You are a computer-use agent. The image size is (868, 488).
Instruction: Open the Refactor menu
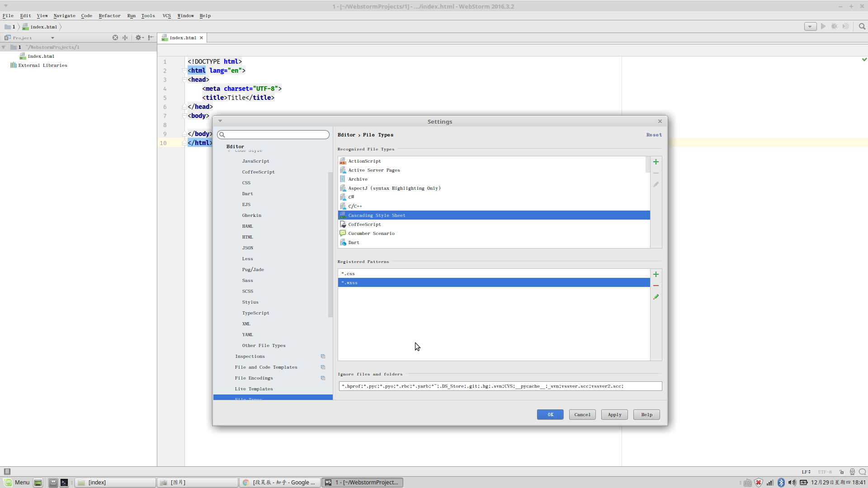pos(109,16)
